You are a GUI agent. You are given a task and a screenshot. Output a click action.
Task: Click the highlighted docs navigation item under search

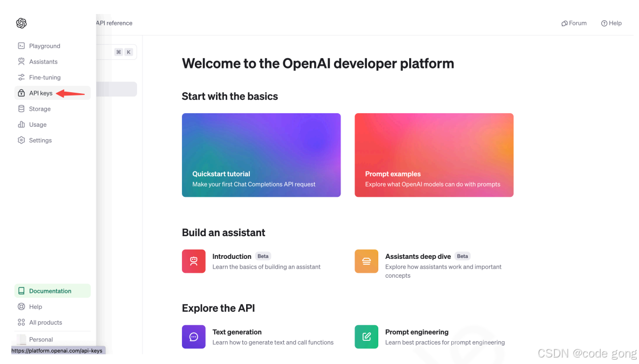[x=117, y=89]
